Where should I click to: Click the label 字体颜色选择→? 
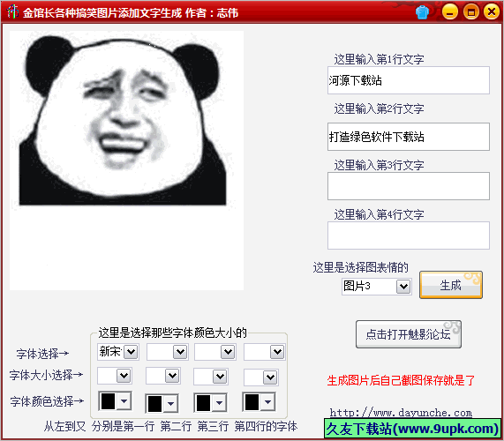(x=47, y=401)
